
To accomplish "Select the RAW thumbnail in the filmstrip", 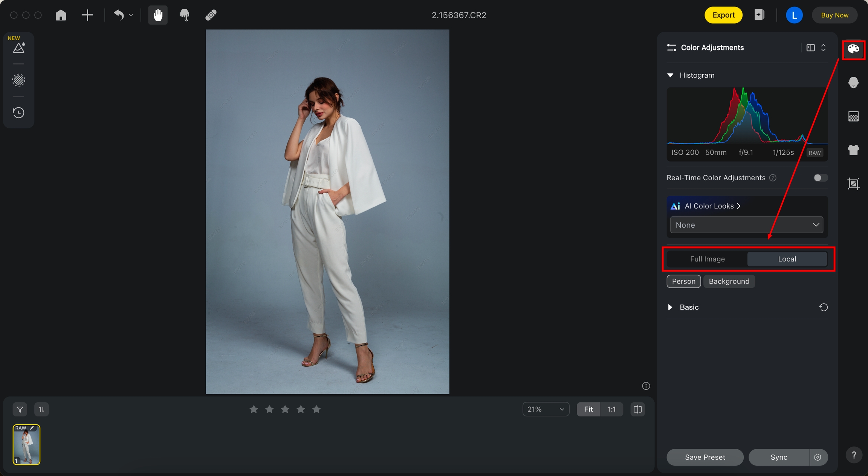I will 26,445.
